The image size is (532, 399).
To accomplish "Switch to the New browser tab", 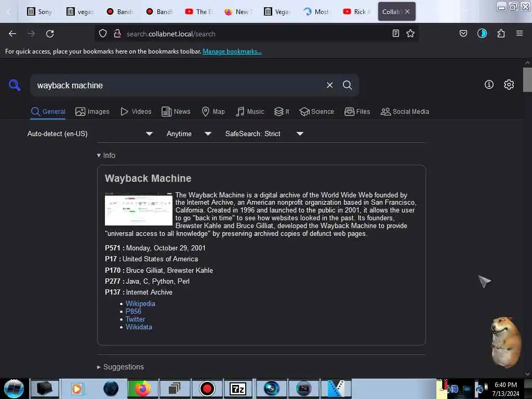I will (237, 11).
